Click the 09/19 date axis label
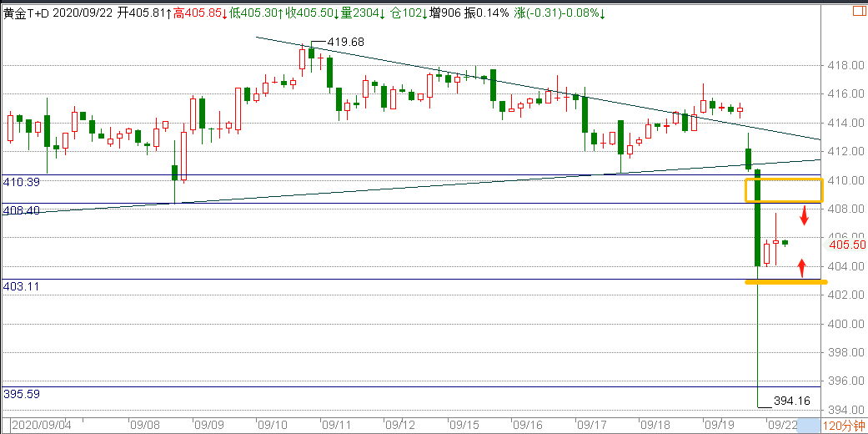The image size is (868, 434). [719, 426]
